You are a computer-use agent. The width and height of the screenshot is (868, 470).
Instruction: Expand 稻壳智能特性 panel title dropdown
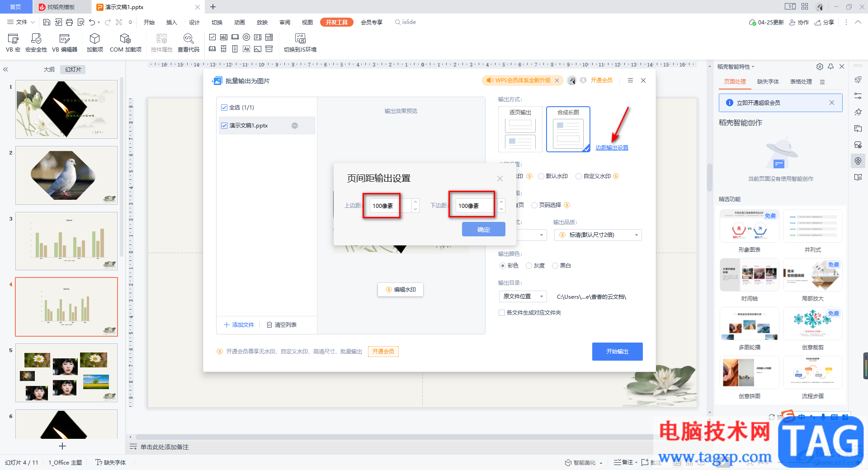click(753, 67)
